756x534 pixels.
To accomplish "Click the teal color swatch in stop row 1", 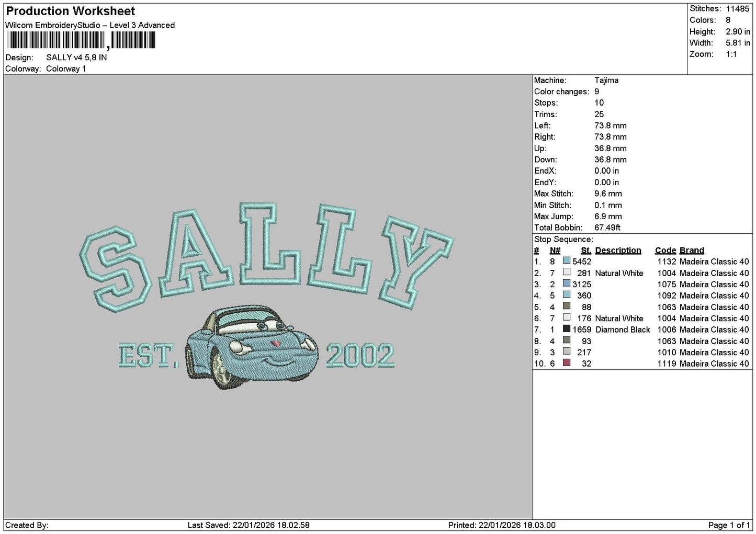I will tap(567, 260).
